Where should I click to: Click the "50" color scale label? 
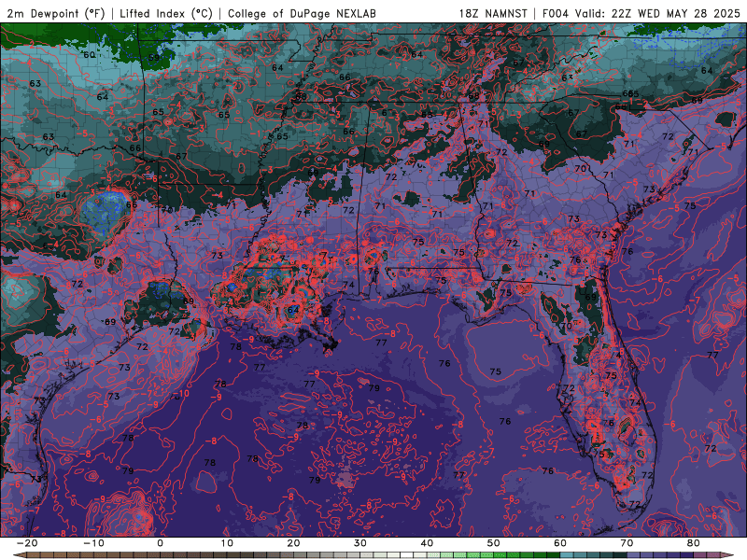click(x=494, y=543)
